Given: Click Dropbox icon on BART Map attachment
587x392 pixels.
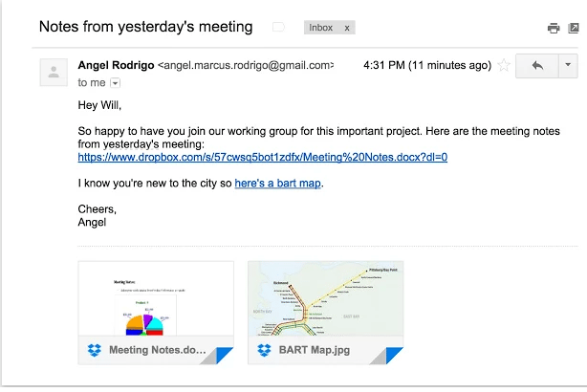Looking at the screenshot, I should click(264, 350).
